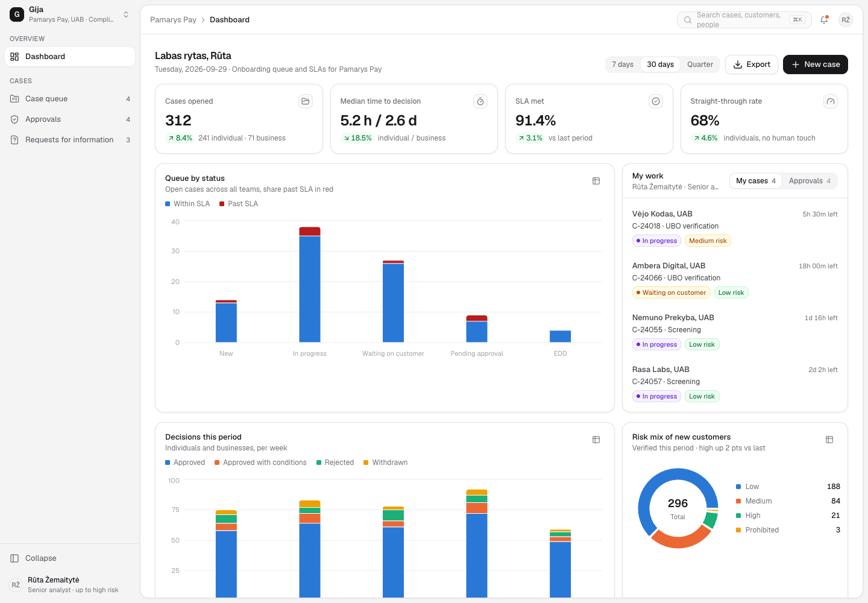Viewport: 868px width, 603px height.
Task: Focus the search cases field
Action: (x=744, y=20)
